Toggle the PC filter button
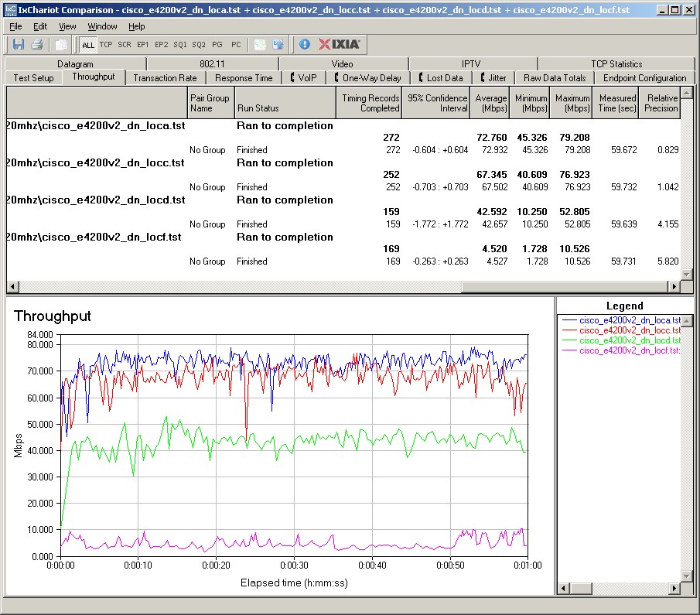700x615 pixels. point(236,45)
